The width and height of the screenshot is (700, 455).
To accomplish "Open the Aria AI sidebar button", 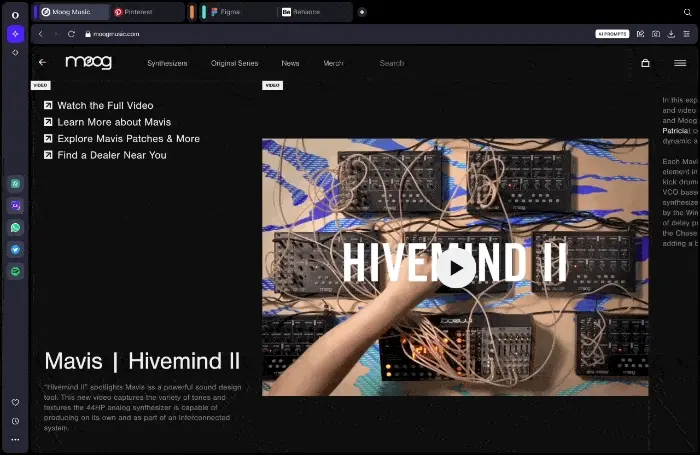I will (15, 34).
